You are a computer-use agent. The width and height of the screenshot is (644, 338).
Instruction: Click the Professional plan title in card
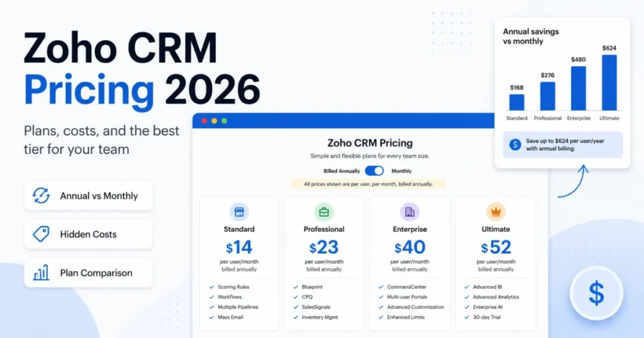tap(324, 229)
